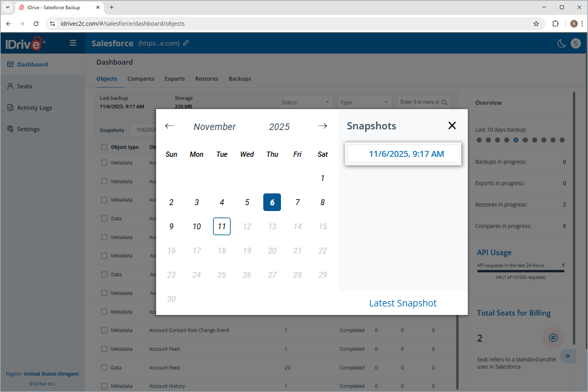
Task: Edit Salesforce URL with pencil icon
Action: point(186,43)
